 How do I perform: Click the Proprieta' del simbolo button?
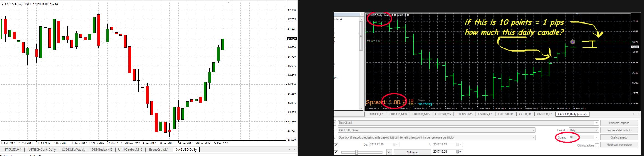point(619,130)
